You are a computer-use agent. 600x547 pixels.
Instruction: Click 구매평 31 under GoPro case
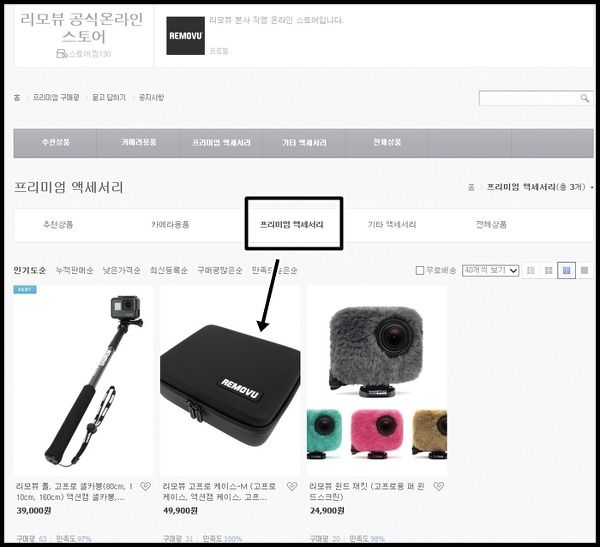(178, 539)
